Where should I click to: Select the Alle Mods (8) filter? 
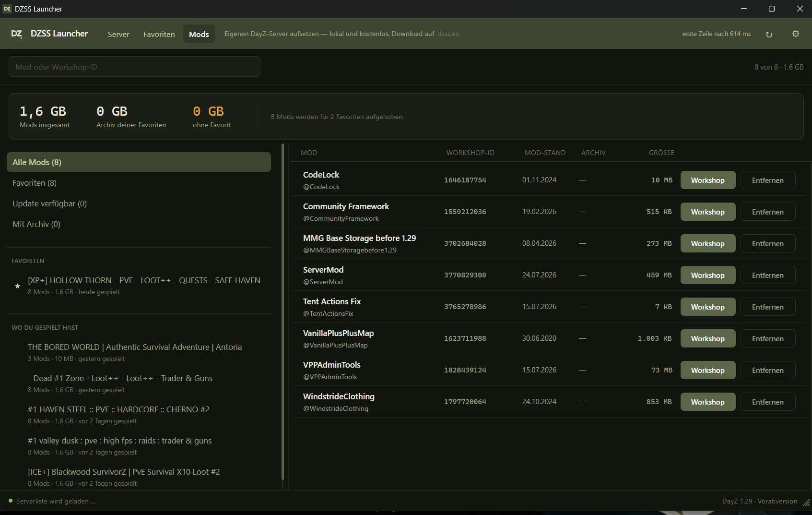pos(139,162)
